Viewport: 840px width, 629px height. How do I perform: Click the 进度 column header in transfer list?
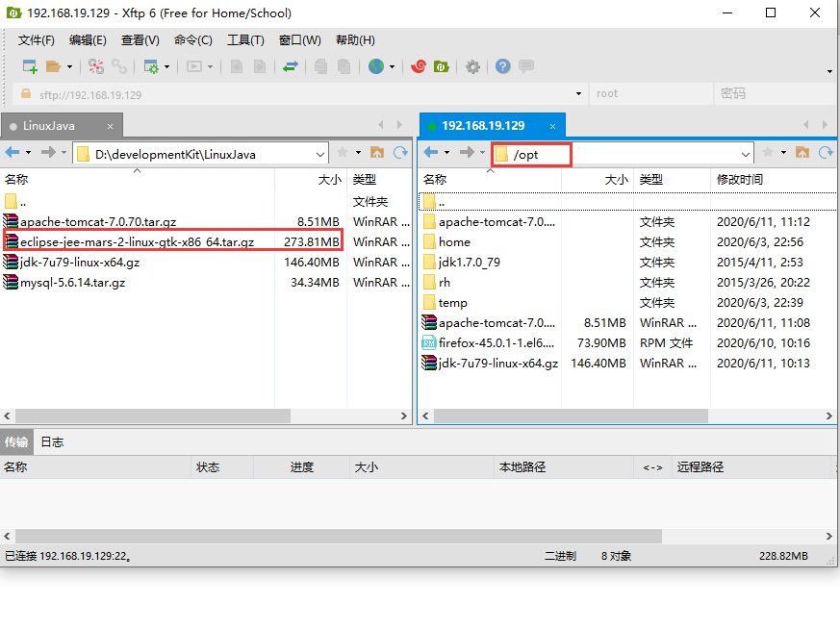(301, 466)
